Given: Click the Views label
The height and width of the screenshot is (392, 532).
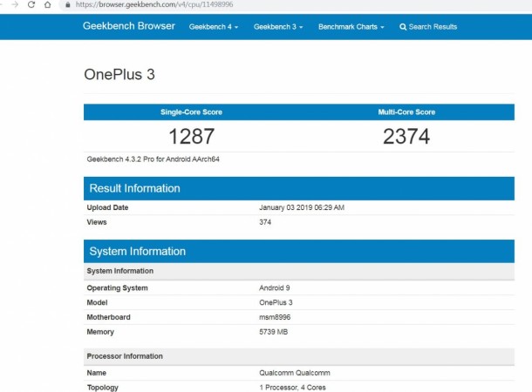Looking at the screenshot, I should pyautogui.click(x=97, y=222).
